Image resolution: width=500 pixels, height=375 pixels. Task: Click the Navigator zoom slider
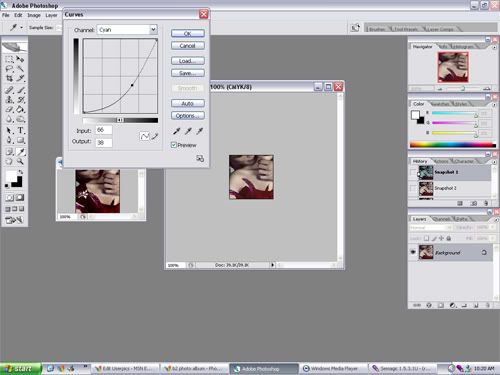pos(463,89)
